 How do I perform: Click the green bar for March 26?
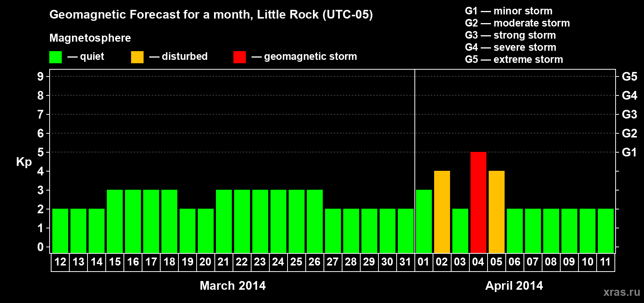click(315, 222)
